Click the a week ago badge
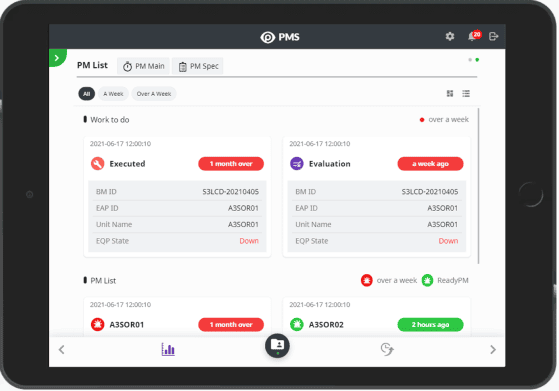Viewport: 559px width, 391px height. (430, 164)
